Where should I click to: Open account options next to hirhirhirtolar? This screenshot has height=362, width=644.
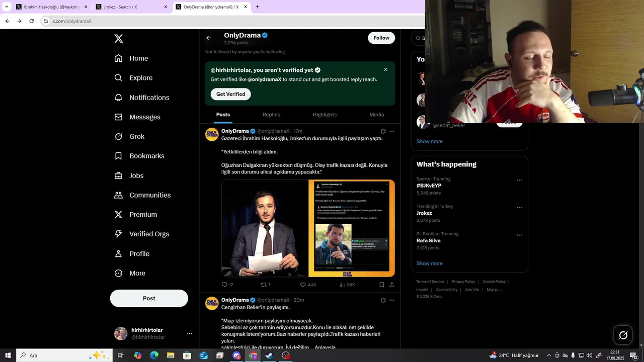point(190,333)
